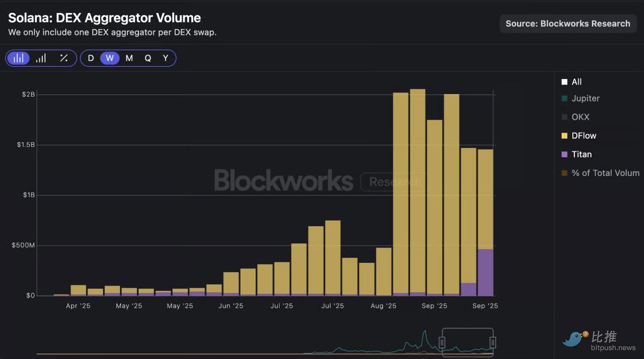Switch to the grouped bar chart icon
Image resolution: width=644 pixels, height=359 pixels.
pyautogui.click(x=41, y=58)
